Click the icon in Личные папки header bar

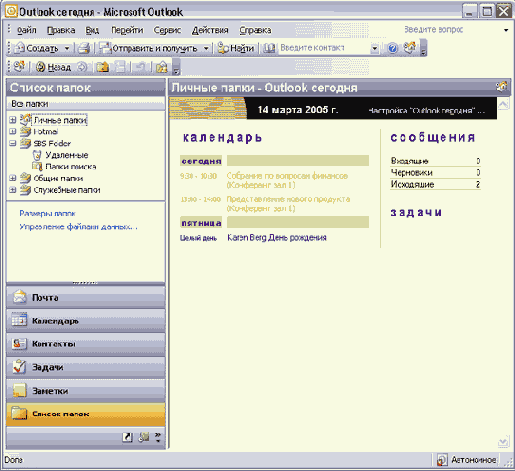[x=501, y=87]
